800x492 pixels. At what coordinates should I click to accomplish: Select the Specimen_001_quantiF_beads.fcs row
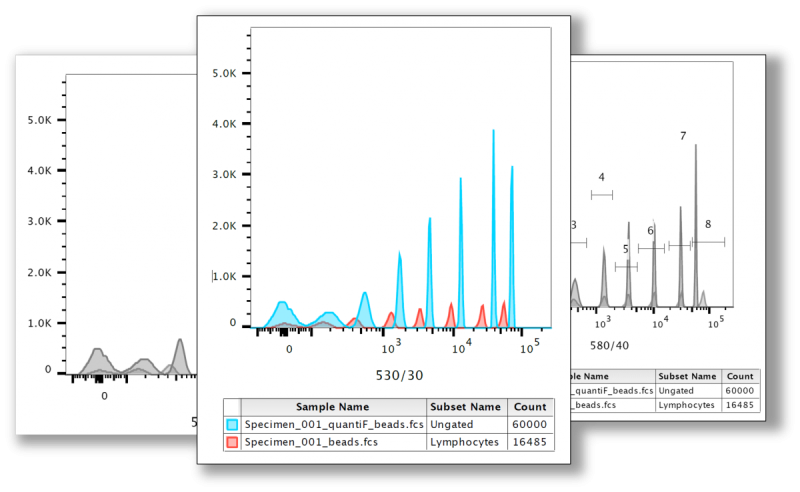click(x=389, y=424)
